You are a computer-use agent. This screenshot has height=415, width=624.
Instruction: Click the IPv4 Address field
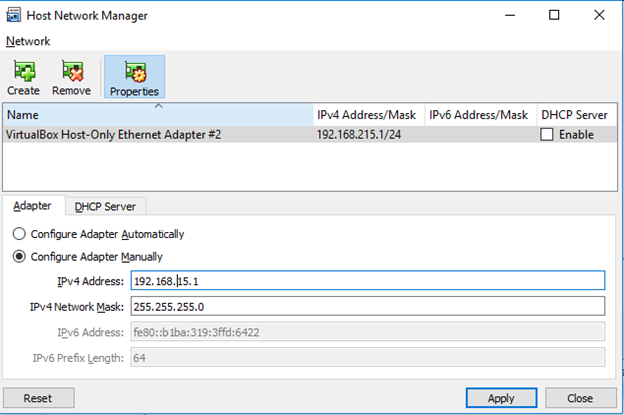(x=368, y=280)
